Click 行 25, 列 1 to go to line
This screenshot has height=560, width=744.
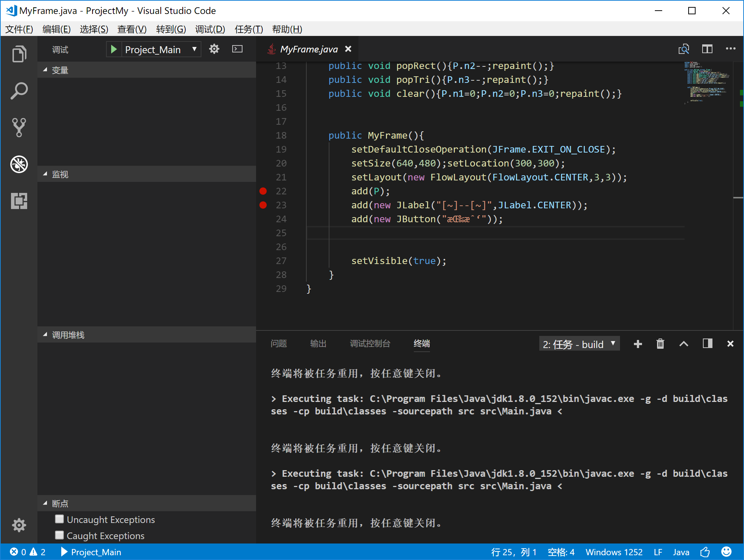(514, 552)
